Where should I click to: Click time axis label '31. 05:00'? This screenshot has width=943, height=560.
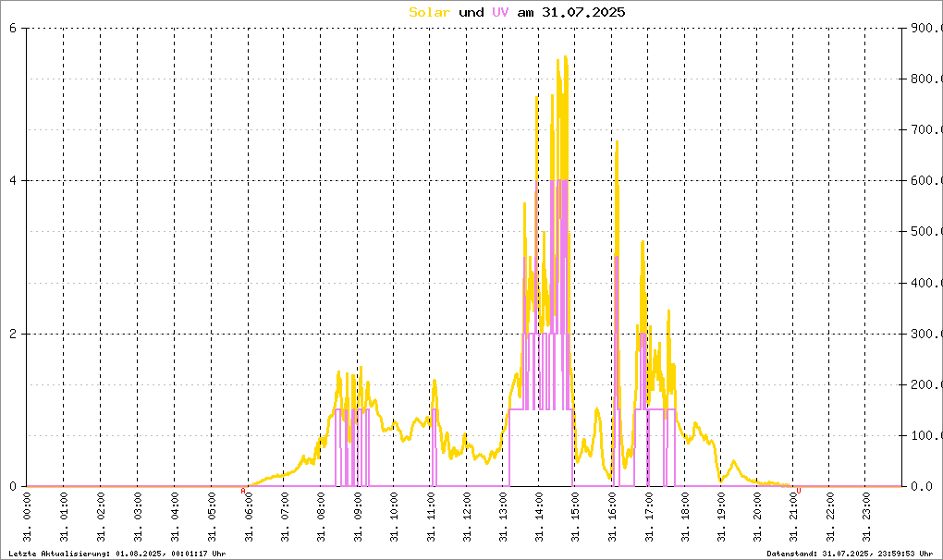click(x=211, y=517)
